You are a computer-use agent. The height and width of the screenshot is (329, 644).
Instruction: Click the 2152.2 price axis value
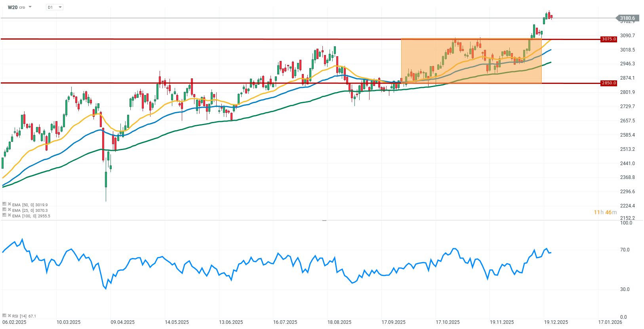click(x=627, y=218)
